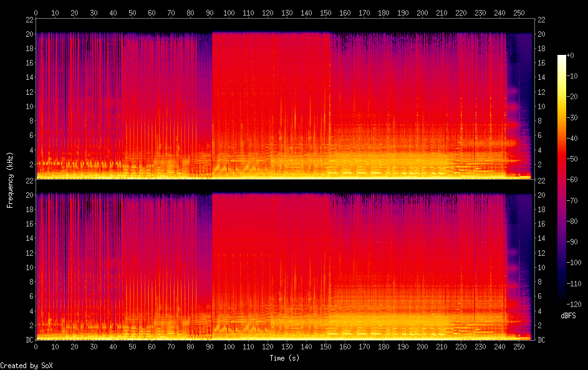This screenshot has height=370, width=588.
Task: Click '10' on lower channel's left frequency axis
Action: pos(30,267)
